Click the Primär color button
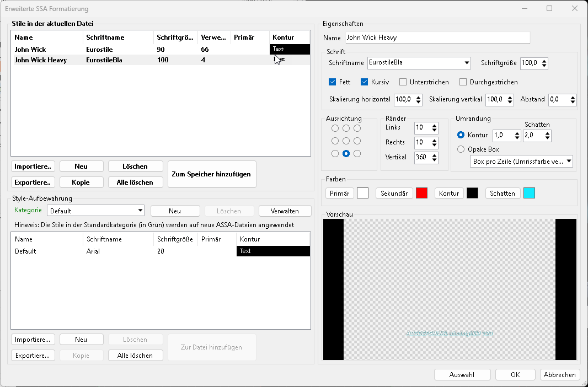 tap(339, 193)
